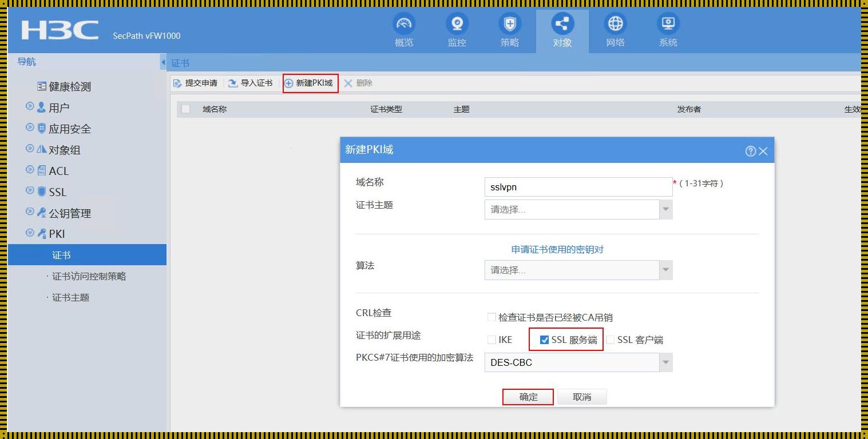Click the 新建PKI域 toolbar button
Screen dimensions: 868x439
click(310, 83)
